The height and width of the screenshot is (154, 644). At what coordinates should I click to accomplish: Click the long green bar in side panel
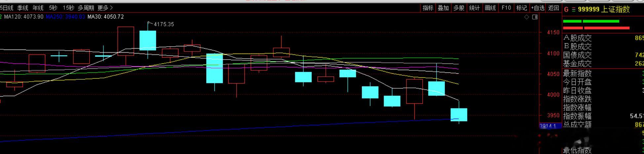(x=601, y=21)
